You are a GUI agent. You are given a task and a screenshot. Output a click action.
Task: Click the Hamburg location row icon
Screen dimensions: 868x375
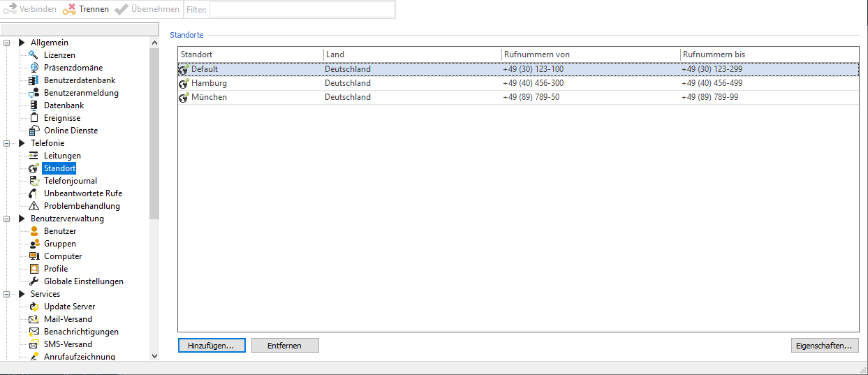point(184,84)
